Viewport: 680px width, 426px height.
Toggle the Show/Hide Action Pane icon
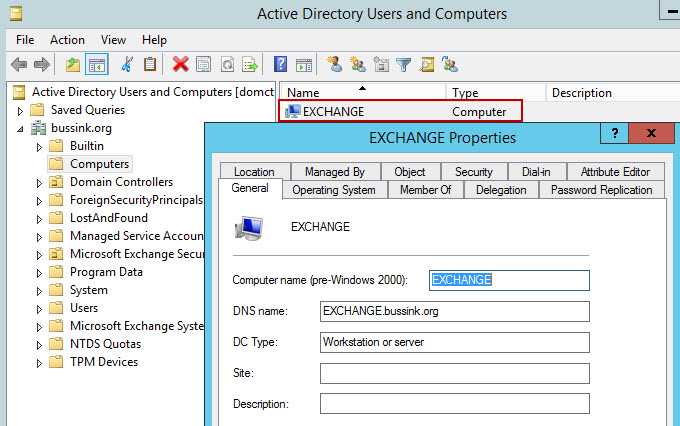pos(304,65)
